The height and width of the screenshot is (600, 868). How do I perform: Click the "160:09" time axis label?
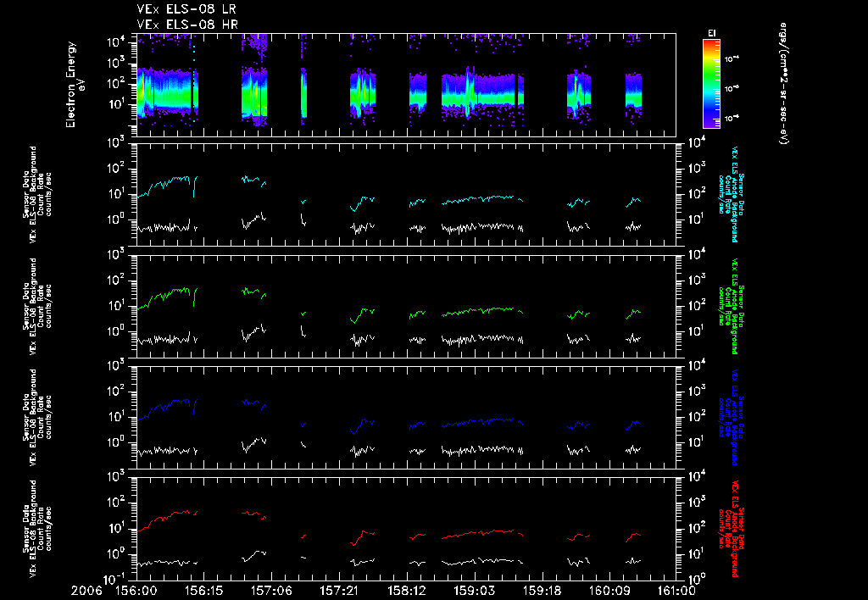609,592
